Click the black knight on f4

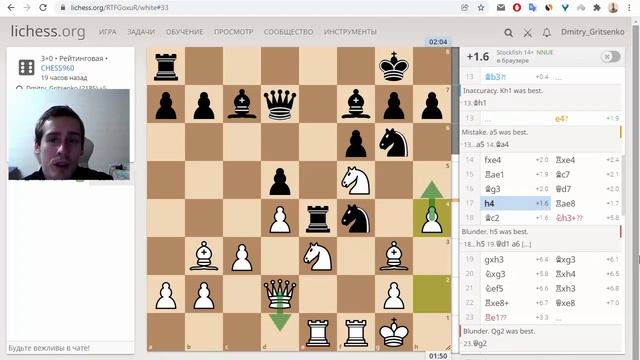click(x=356, y=218)
